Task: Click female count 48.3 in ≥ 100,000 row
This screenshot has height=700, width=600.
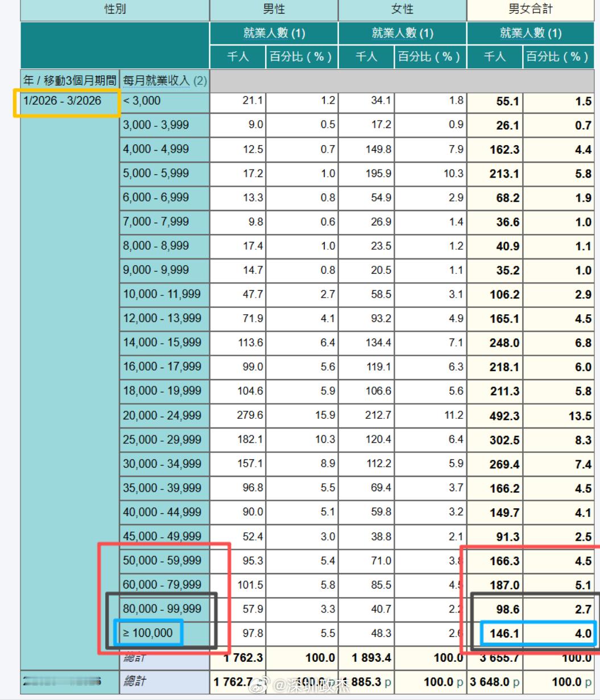Action: coord(382,633)
